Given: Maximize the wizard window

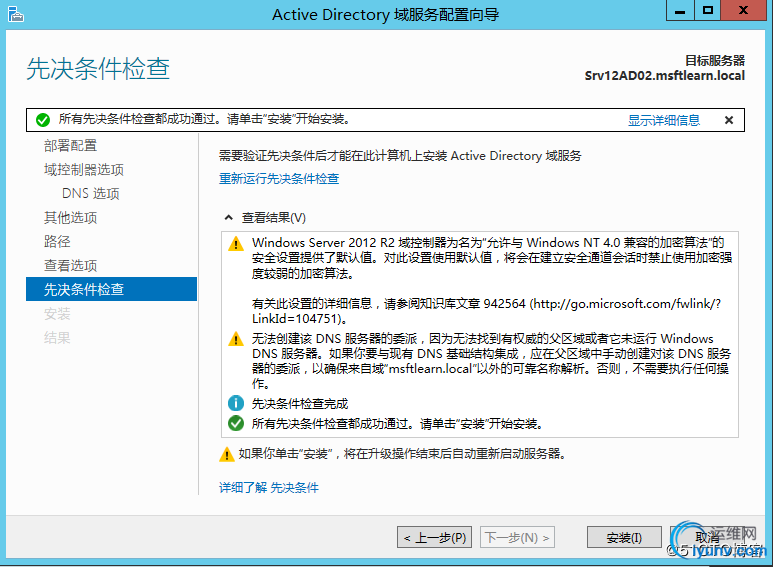Looking at the screenshot, I should (x=707, y=10).
